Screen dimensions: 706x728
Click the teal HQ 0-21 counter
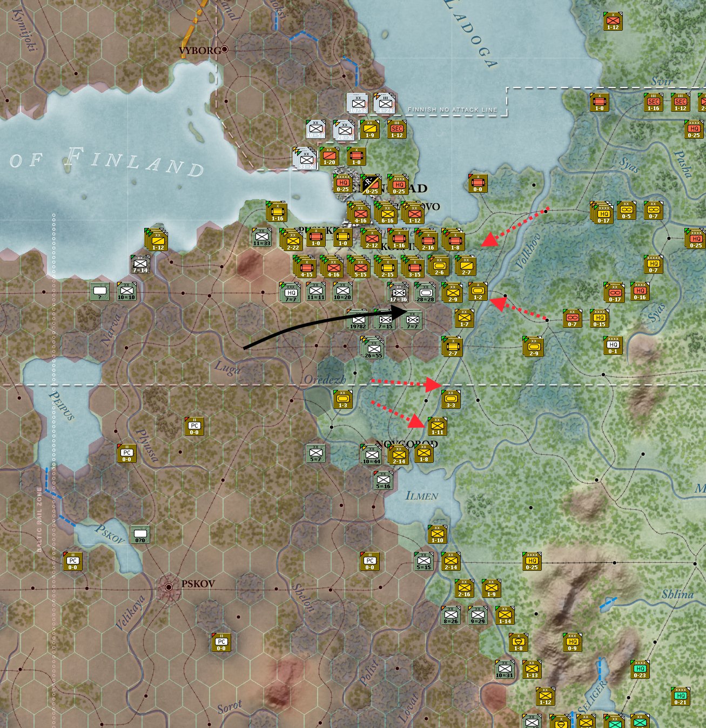pos(680,696)
